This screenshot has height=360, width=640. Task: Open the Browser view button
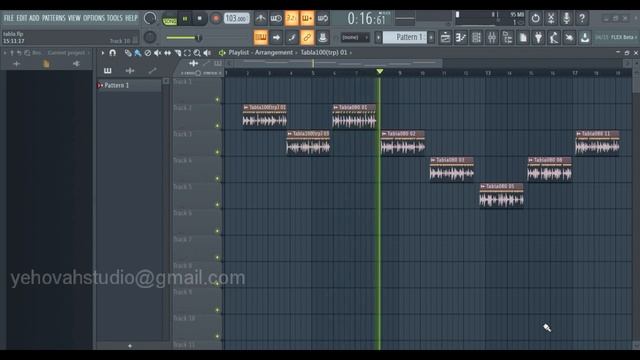tap(507, 38)
